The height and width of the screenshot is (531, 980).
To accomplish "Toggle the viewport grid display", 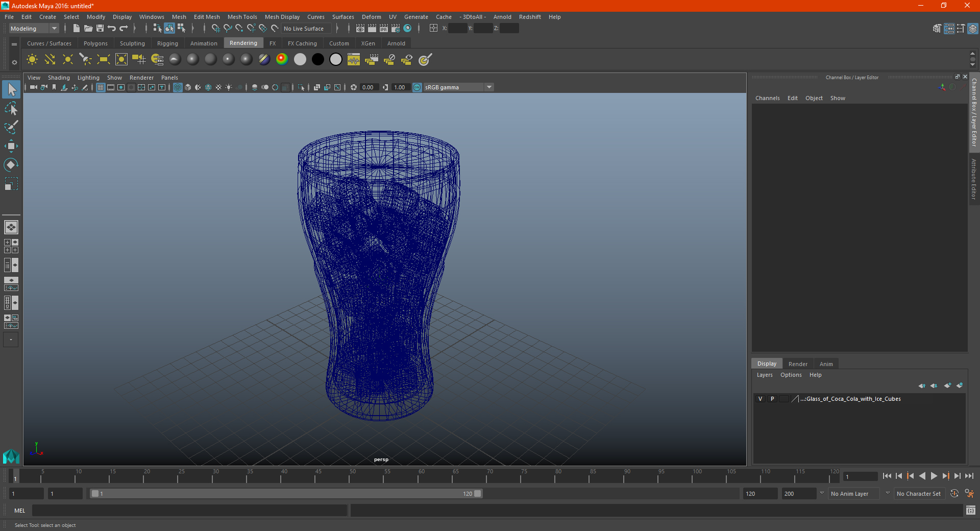I will click(101, 87).
